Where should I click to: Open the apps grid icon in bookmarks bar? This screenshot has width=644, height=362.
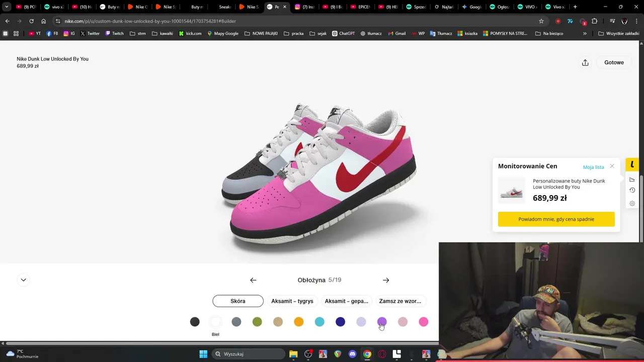pos(16,34)
